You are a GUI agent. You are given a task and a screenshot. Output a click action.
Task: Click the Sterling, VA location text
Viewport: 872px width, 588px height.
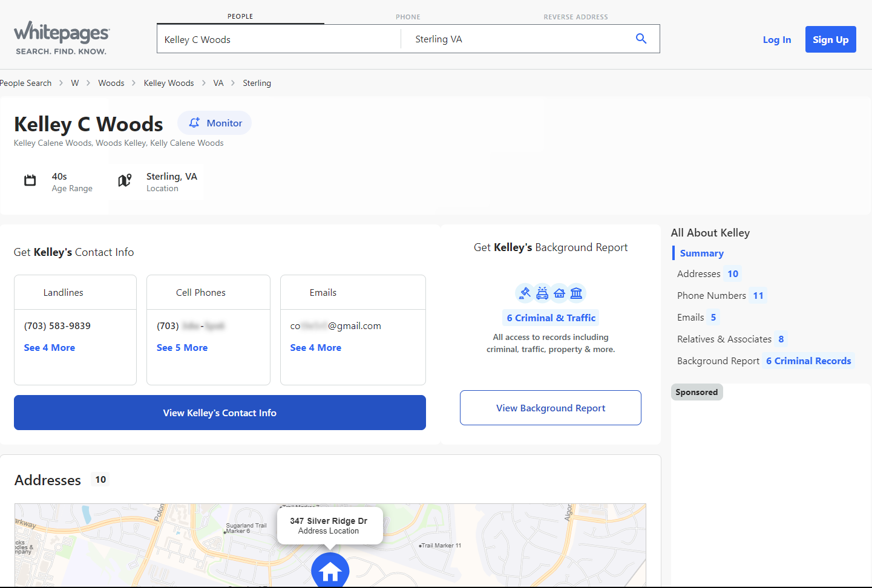(x=172, y=177)
